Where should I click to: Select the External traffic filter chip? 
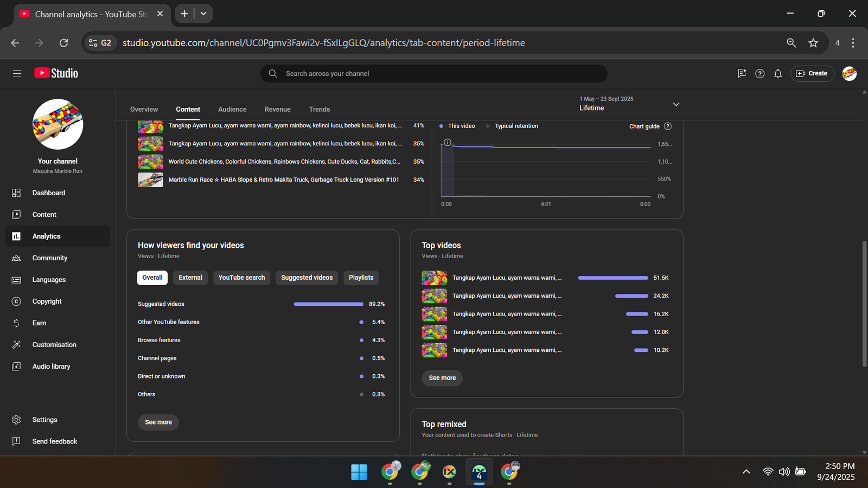[190, 278]
